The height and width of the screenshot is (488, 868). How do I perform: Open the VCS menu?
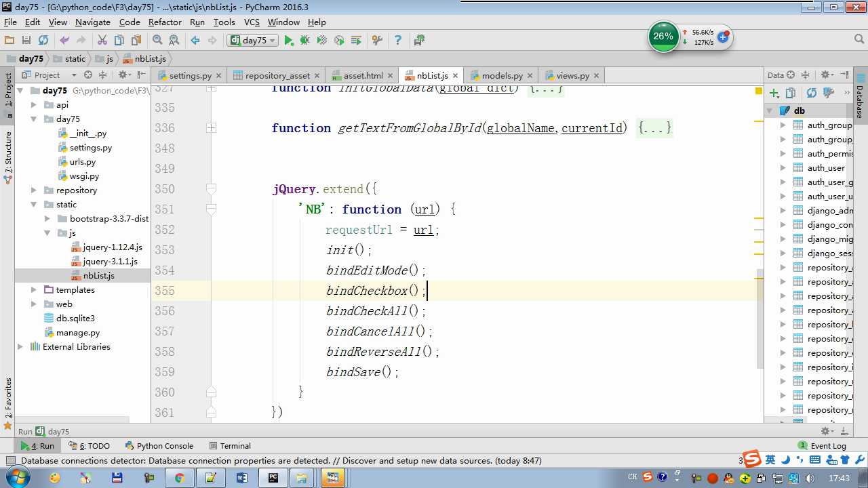[252, 22]
